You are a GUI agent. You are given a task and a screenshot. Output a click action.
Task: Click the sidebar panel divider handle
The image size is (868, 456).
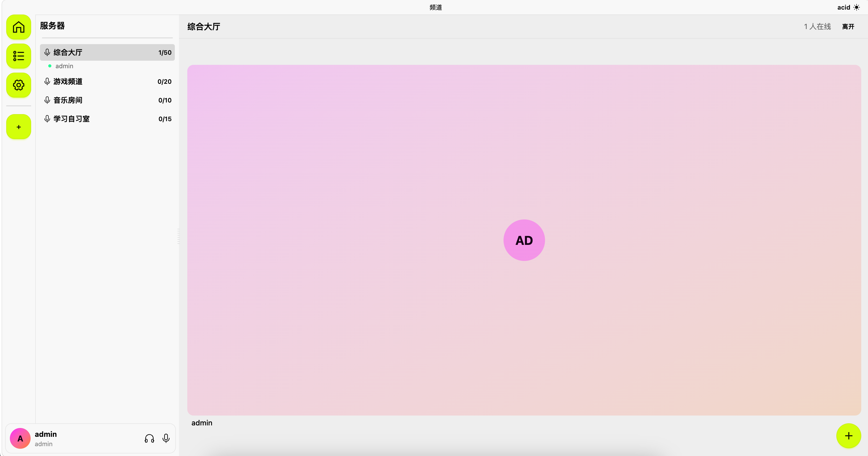(178, 236)
